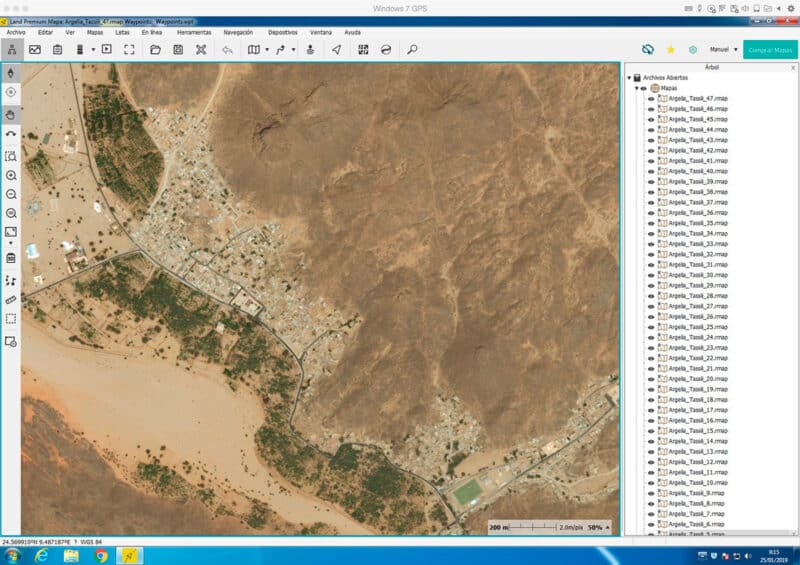Open the Manual mode dropdown
Screen dimensions: 800x565
click(723, 50)
